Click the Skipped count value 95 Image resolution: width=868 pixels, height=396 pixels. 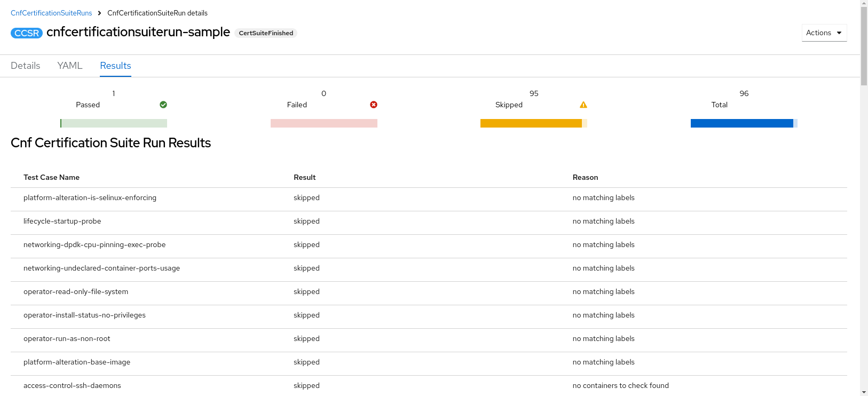pyautogui.click(x=534, y=93)
